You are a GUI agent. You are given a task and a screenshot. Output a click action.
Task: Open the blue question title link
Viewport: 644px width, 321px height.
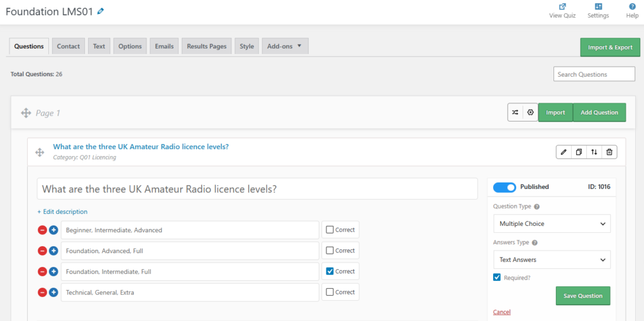click(141, 147)
